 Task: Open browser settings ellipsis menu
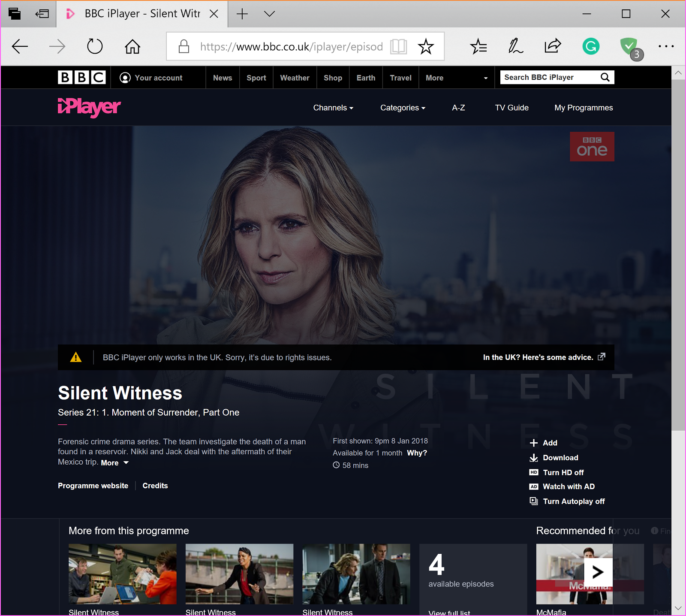point(666,46)
